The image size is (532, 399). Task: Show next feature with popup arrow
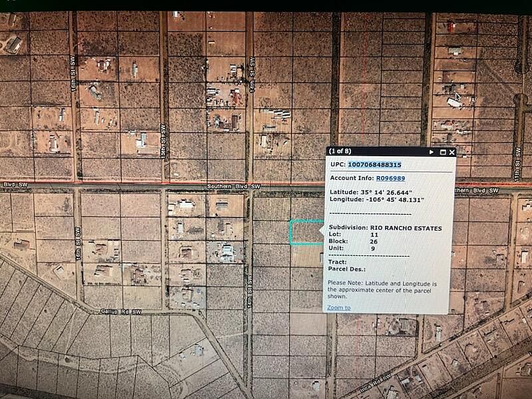click(x=431, y=152)
